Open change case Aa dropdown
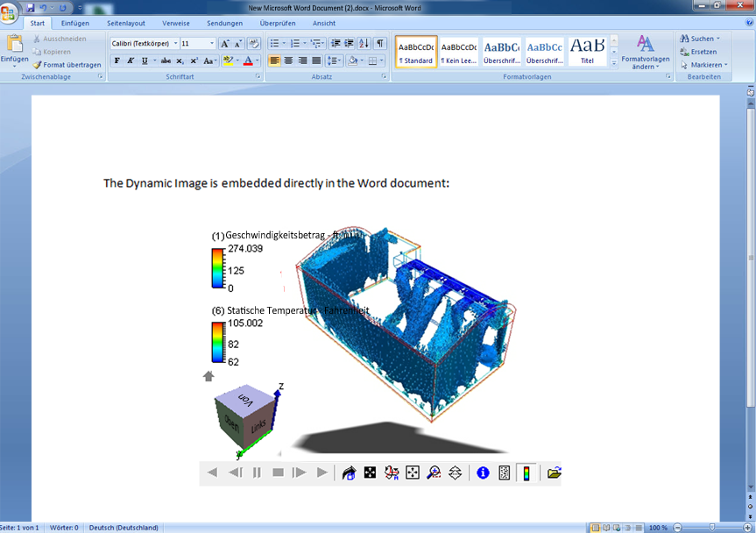Screen dimensions: 756x533 [x=209, y=60]
